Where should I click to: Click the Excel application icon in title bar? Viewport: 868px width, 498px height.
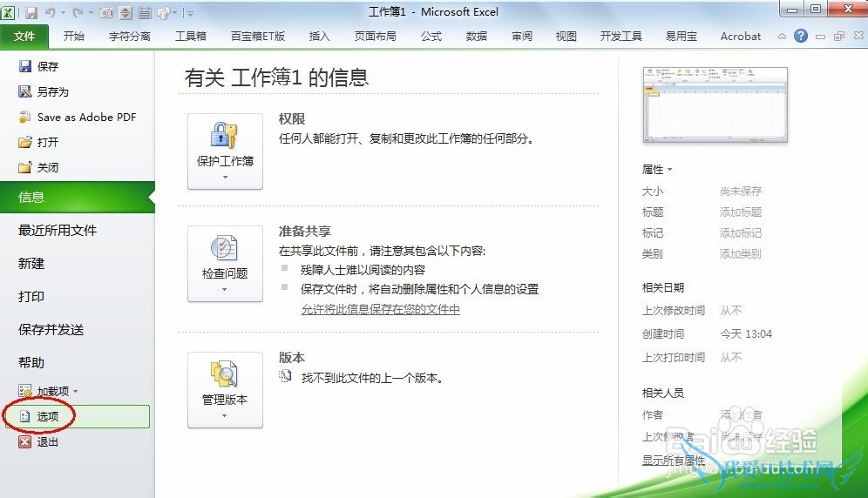point(9,12)
